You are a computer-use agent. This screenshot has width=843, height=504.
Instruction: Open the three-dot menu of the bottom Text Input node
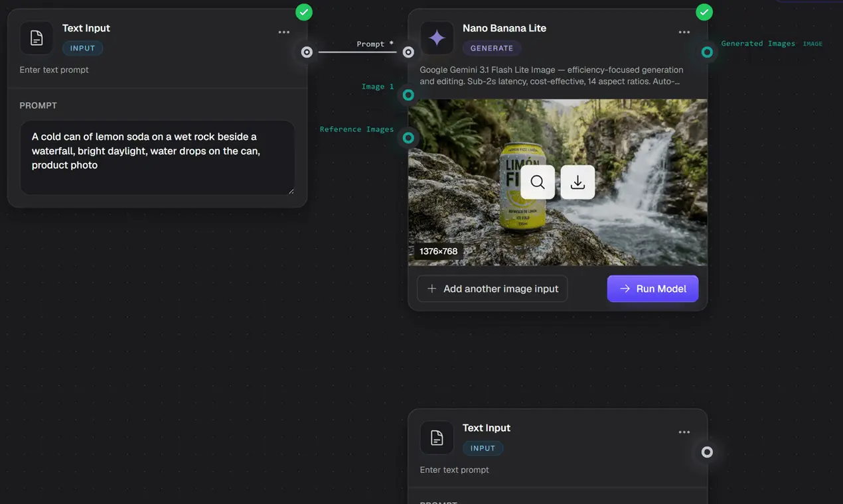coord(684,432)
